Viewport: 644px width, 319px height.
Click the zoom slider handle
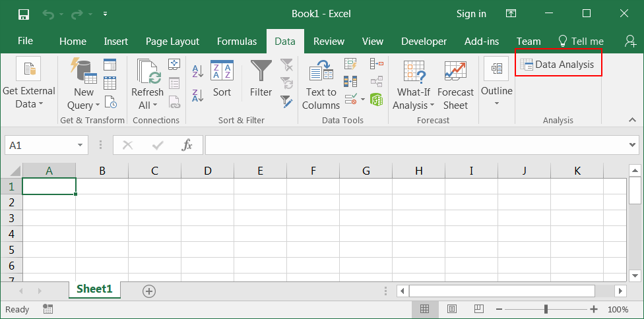[x=546, y=309]
